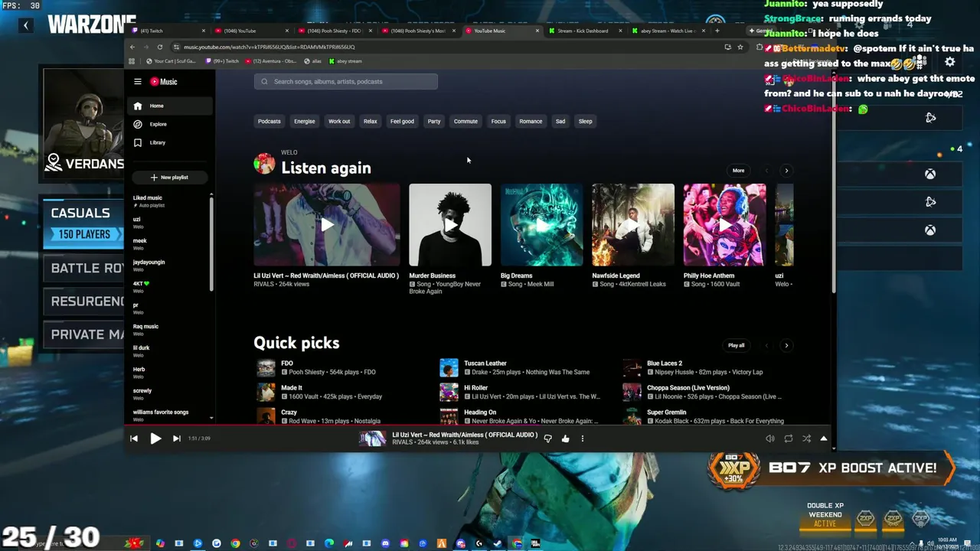Open Warzone settings gear icon
980x551 pixels.
click(x=949, y=62)
